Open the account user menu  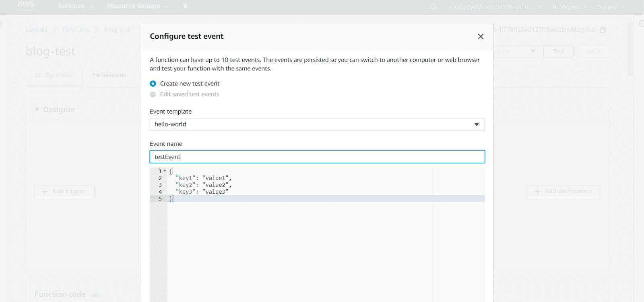click(x=495, y=6)
